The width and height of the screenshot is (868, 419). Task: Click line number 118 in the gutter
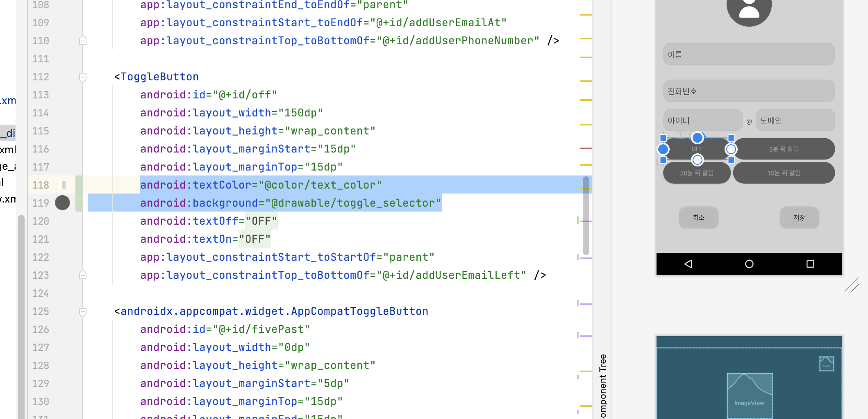click(41, 185)
